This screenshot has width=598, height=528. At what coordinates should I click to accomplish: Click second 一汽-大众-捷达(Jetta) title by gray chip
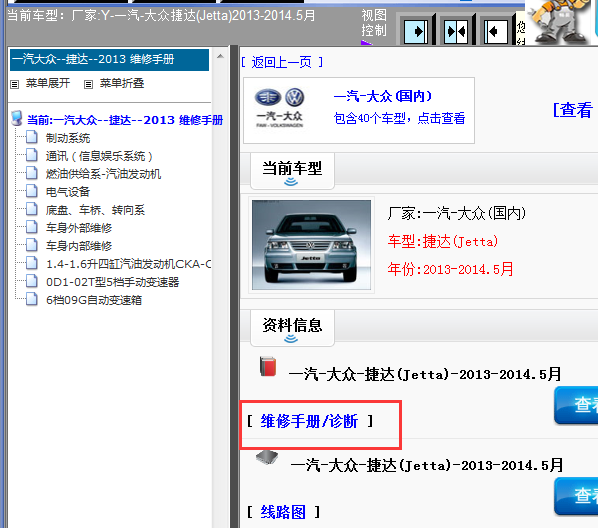[x=427, y=465]
